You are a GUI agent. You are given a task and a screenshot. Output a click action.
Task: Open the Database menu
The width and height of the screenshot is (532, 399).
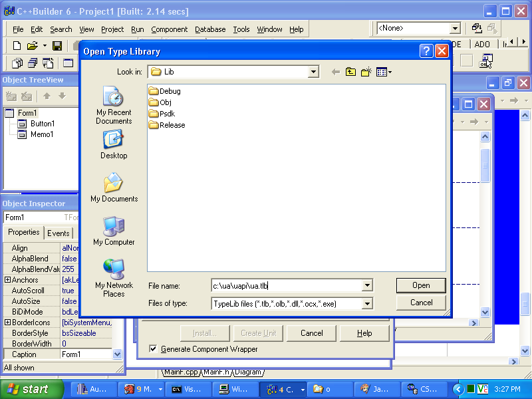click(210, 29)
